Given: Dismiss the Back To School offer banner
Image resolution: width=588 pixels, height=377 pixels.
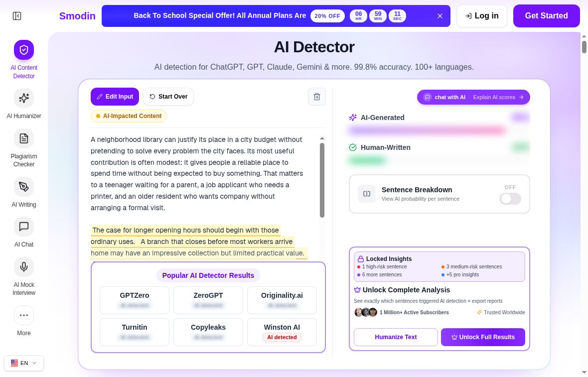Looking at the screenshot, I should (x=440, y=16).
